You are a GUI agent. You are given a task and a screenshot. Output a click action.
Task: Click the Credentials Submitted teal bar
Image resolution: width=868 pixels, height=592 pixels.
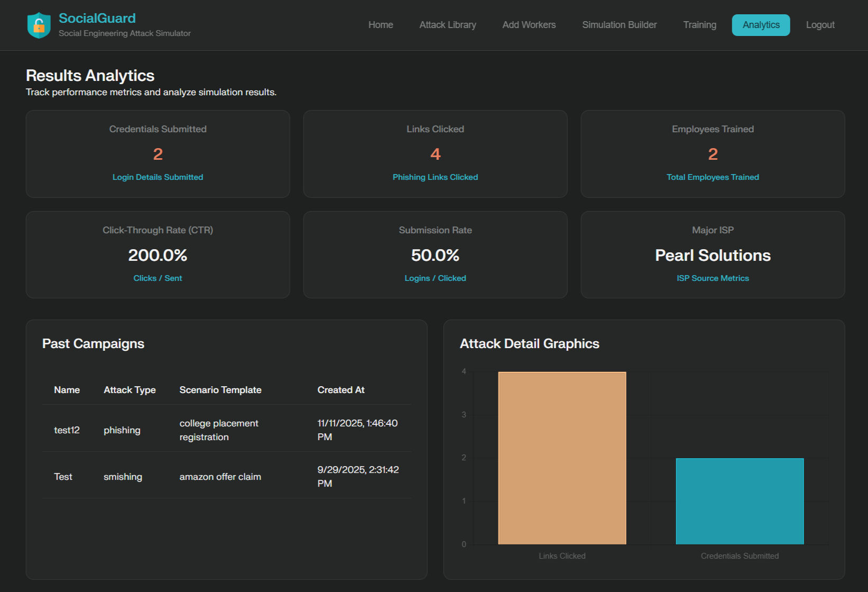[x=740, y=500]
